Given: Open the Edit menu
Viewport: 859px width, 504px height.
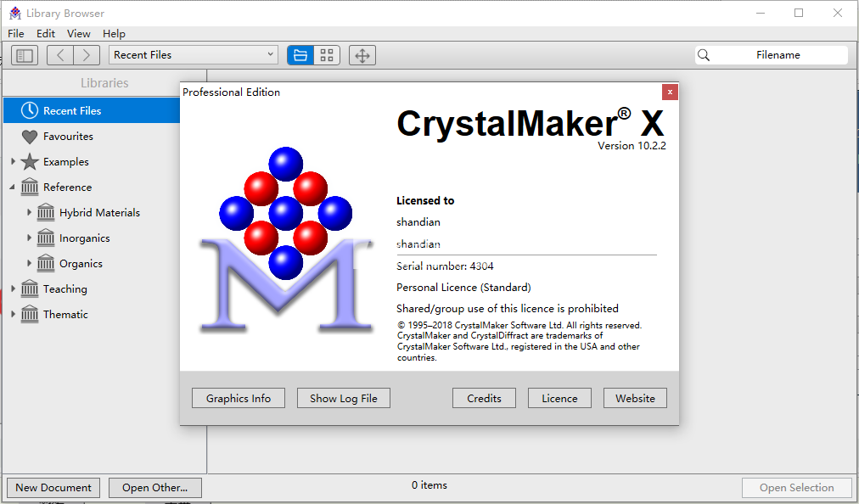Looking at the screenshot, I should (x=46, y=34).
